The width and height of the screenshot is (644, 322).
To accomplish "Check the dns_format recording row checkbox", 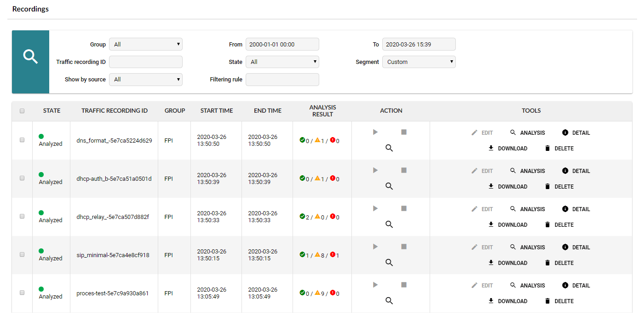I will tap(22, 140).
